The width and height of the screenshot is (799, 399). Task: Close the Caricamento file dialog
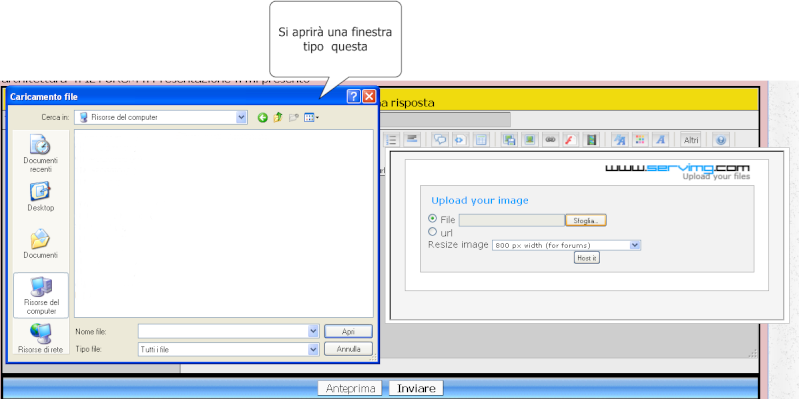(369, 96)
